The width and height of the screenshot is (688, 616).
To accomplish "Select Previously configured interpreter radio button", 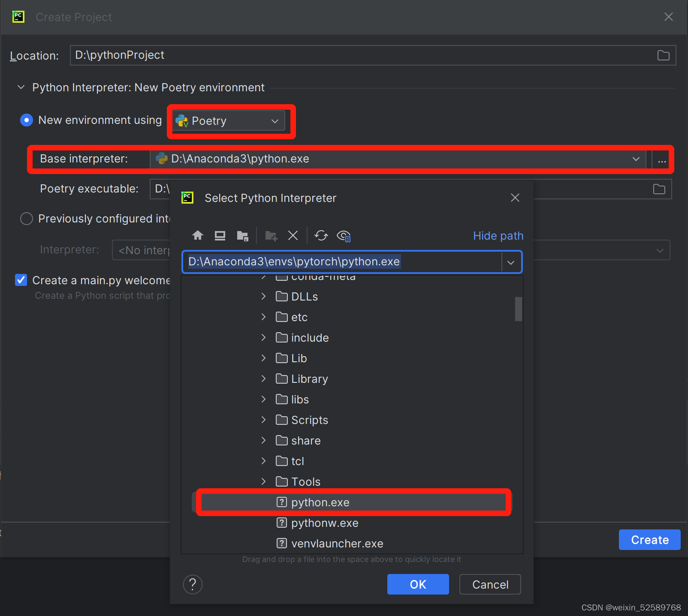I will click(27, 219).
